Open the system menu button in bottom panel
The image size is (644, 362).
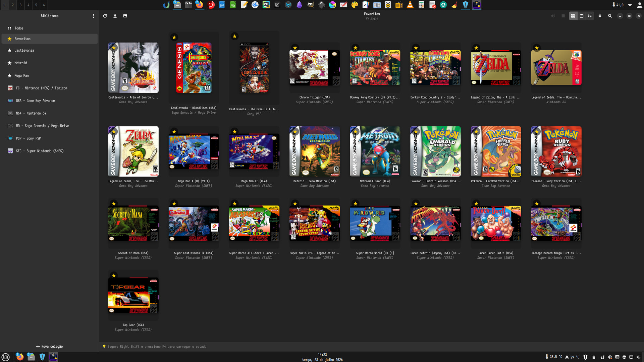tap(5, 357)
